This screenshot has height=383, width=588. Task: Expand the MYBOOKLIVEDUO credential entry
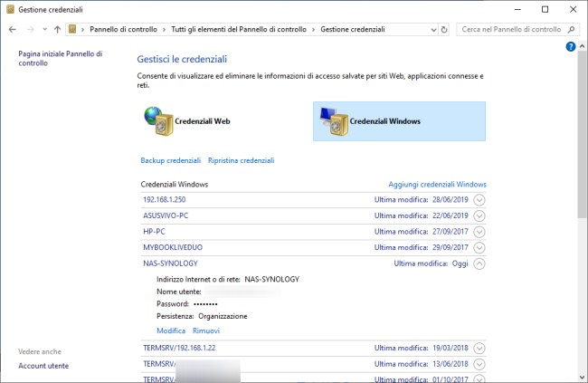[x=479, y=247]
